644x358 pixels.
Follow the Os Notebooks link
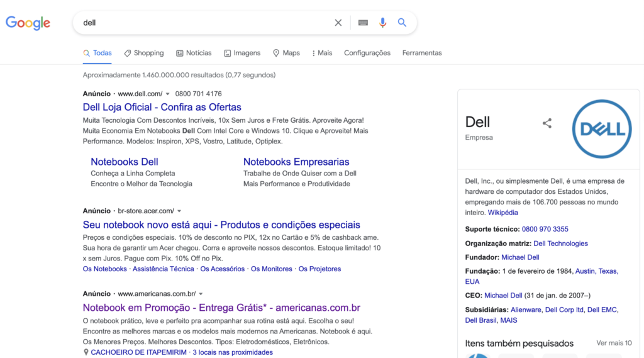tap(105, 269)
